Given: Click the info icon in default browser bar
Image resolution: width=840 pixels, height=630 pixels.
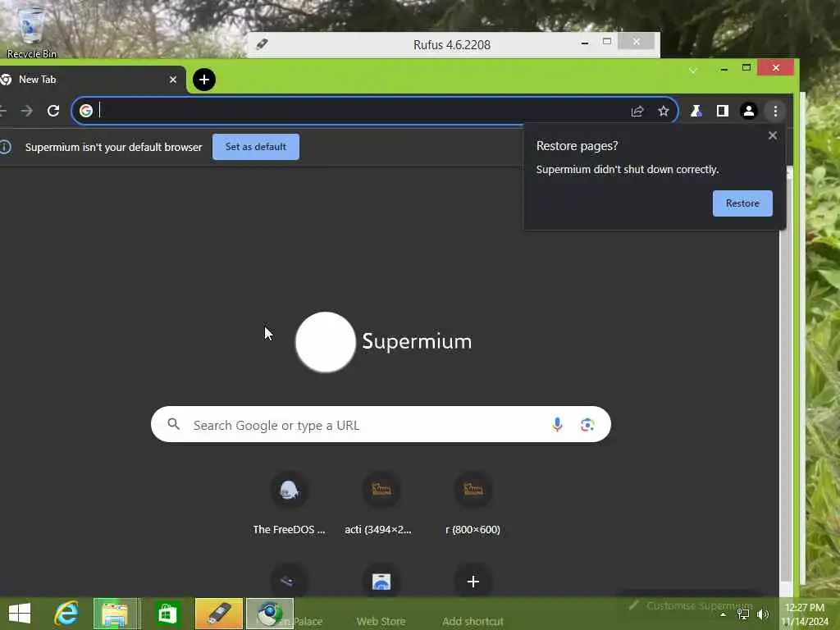Looking at the screenshot, I should tap(6, 147).
